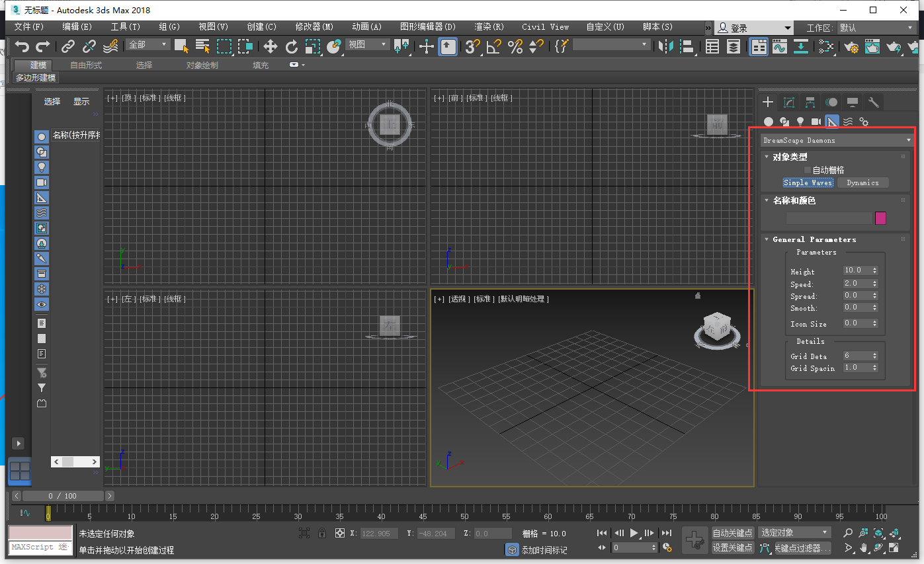Open the DreamScape Daemons category dropdown
924x564 pixels.
[x=837, y=140]
